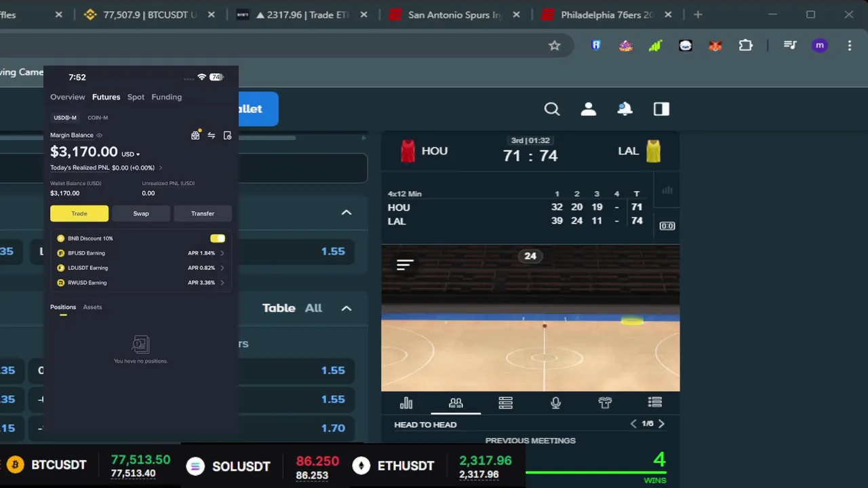Open the Funding wallet tab
Image resolution: width=868 pixels, height=488 pixels.
click(x=166, y=97)
